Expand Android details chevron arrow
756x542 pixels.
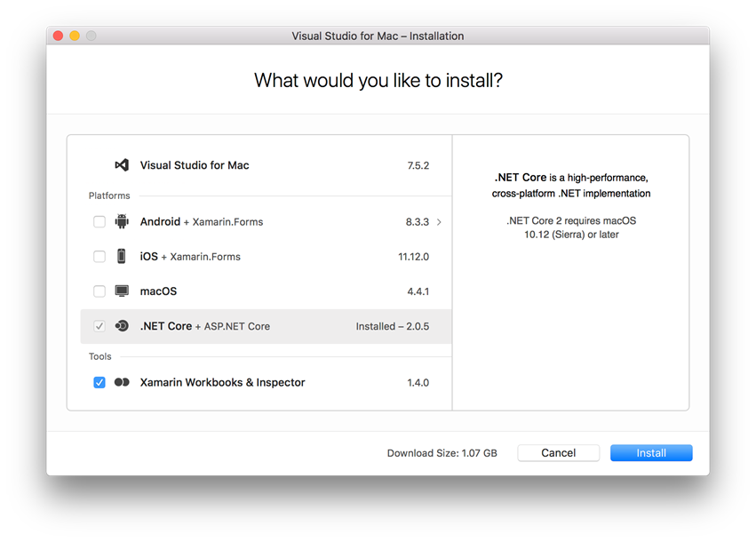coord(439,222)
